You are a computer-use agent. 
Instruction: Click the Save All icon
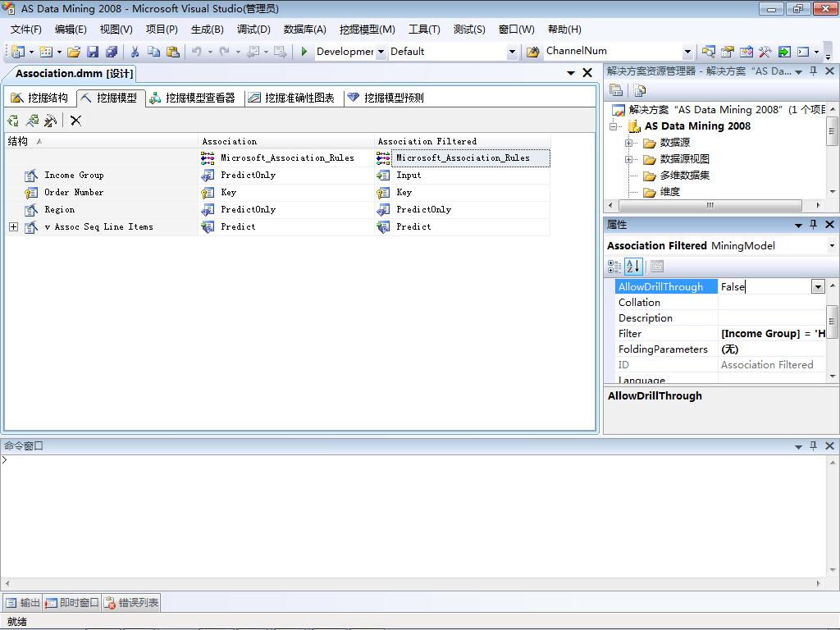pos(112,52)
